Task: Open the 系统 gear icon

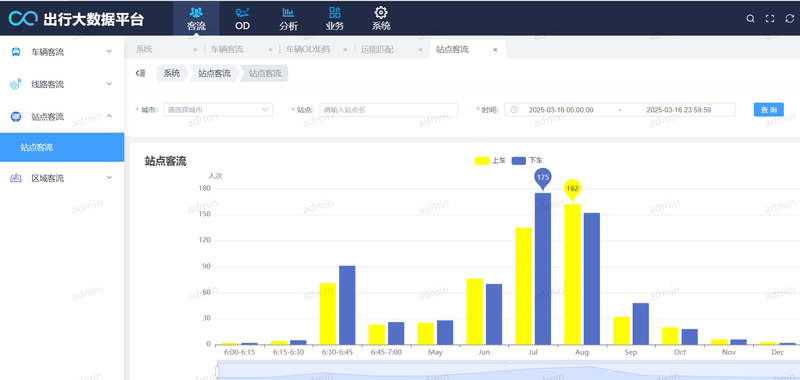Action: tap(381, 12)
